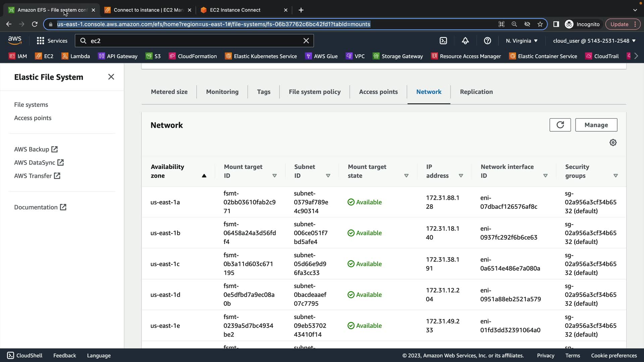Click the AWS logo home icon
644x362 pixels.
[15, 41]
